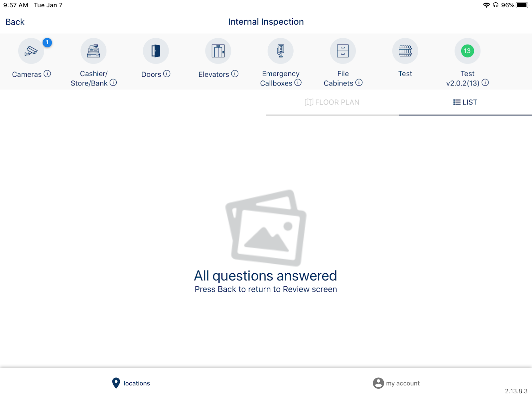
Task: Show info for Test v2.0.2(13)
Action: point(485,83)
